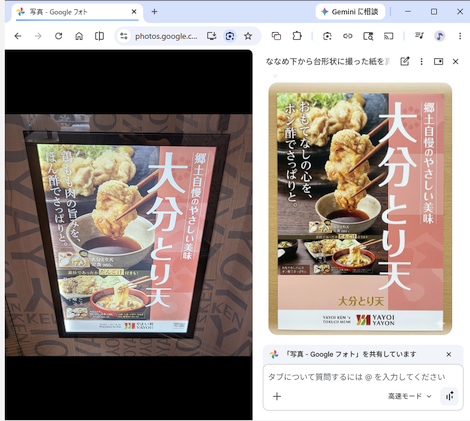Close the Gemini side panel

click(456, 61)
